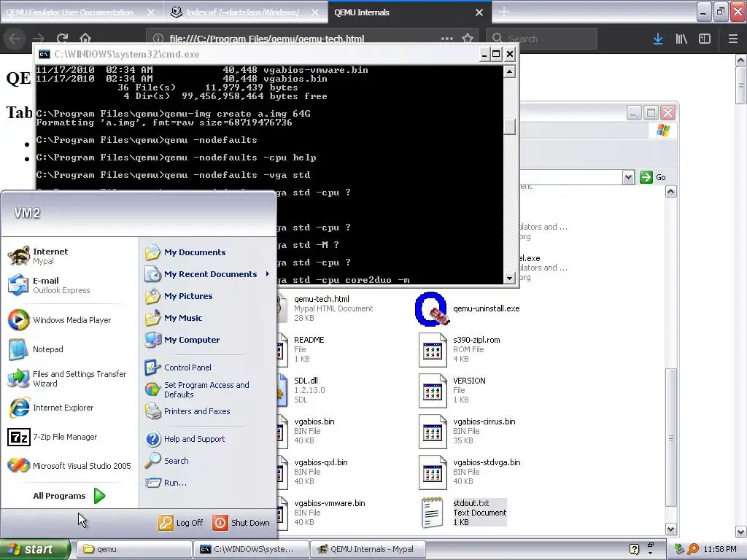747x560 pixels.
Task: Open browser hamburger menu
Action: pyautogui.click(x=733, y=39)
